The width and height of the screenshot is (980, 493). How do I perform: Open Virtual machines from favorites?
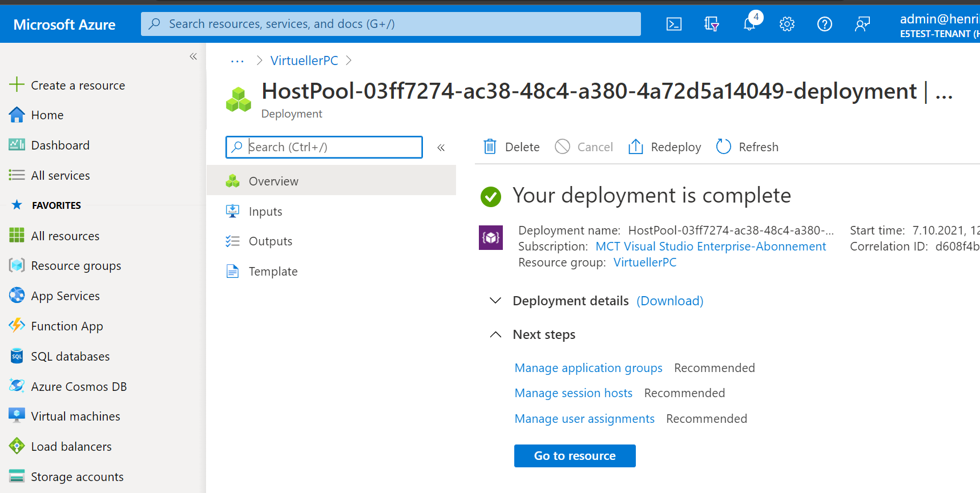75,417
